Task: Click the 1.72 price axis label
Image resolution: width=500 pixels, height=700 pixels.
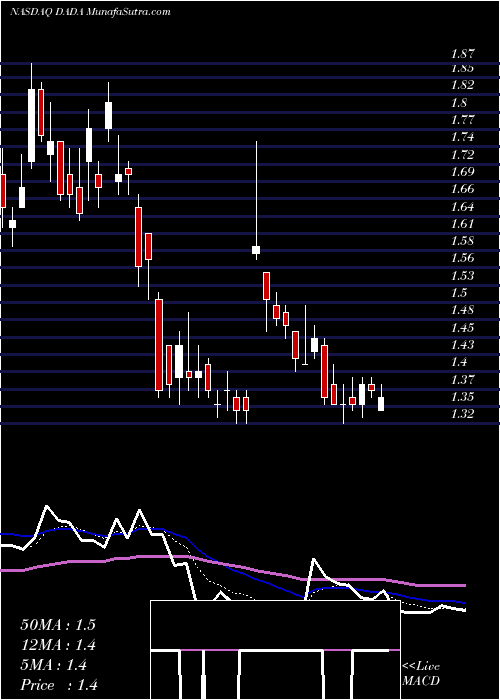Action: point(462,155)
